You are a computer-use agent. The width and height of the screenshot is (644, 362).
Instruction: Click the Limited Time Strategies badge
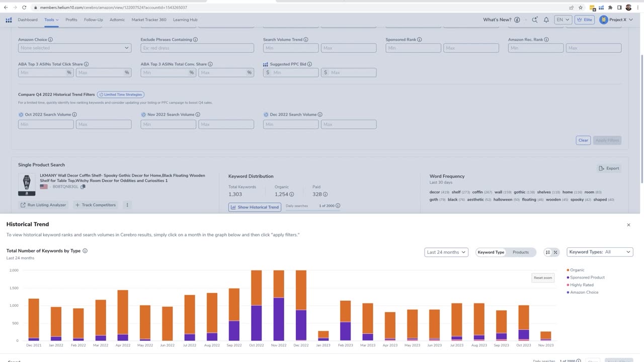pyautogui.click(x=121, y=95)
